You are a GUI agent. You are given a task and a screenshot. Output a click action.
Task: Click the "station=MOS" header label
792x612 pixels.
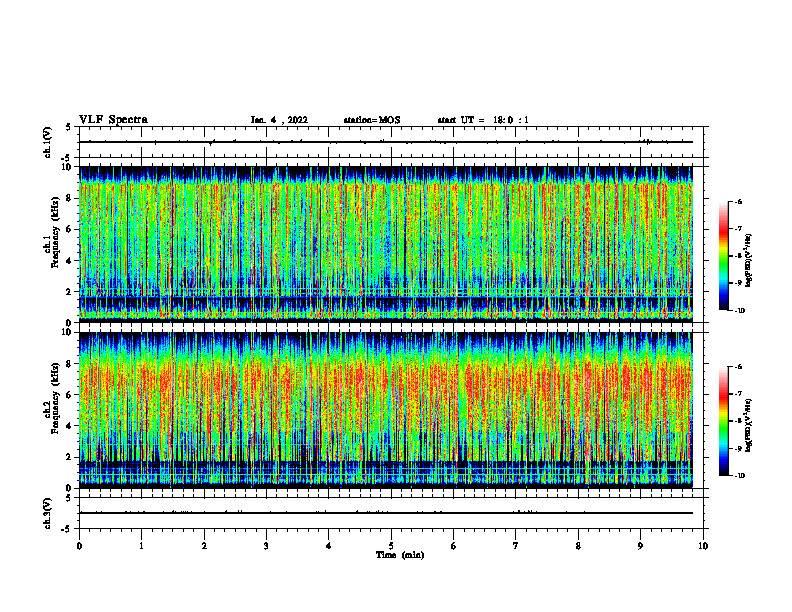(x=372, y=120)
